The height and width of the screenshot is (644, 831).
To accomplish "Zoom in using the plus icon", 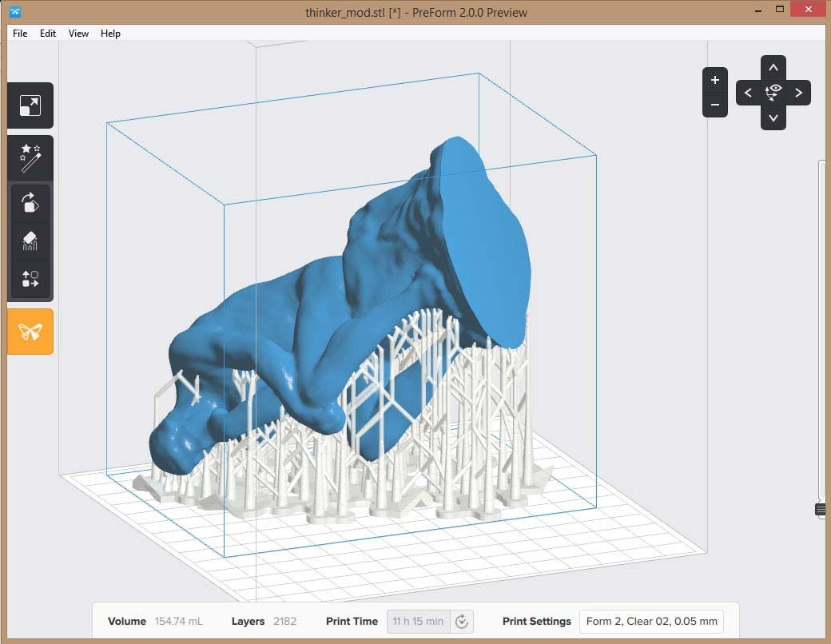I will (x=714, y=79).
